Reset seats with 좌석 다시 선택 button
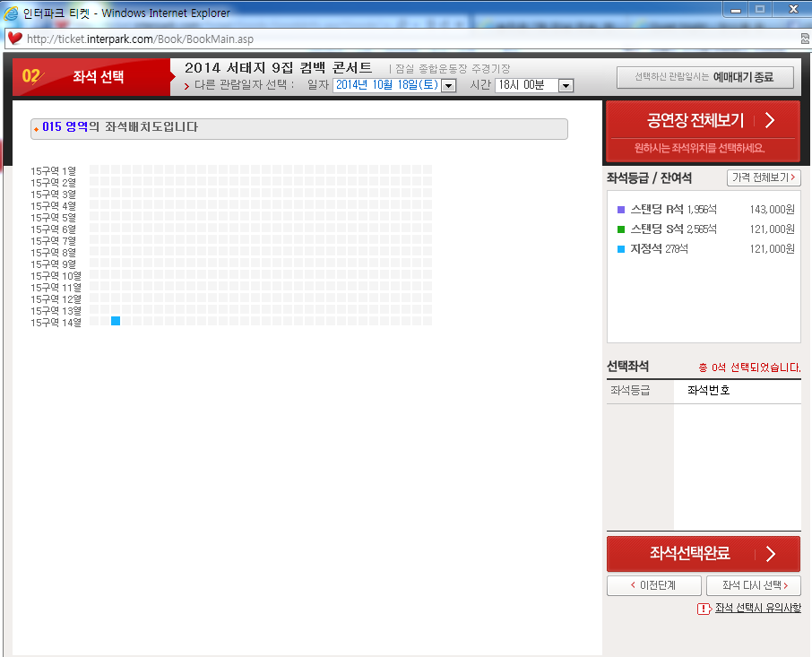Image resolution: width=812 pixels, height=657 pixels. click(x=754, y=585)
